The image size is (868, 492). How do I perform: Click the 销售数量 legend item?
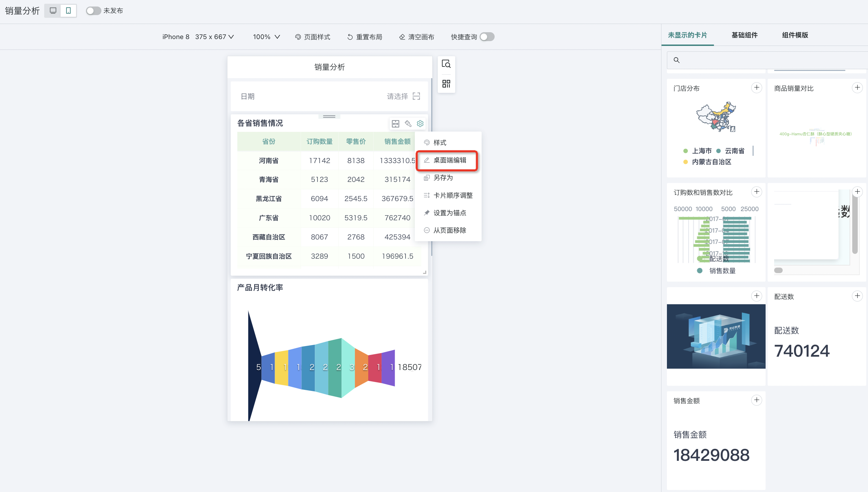(716, 271)
